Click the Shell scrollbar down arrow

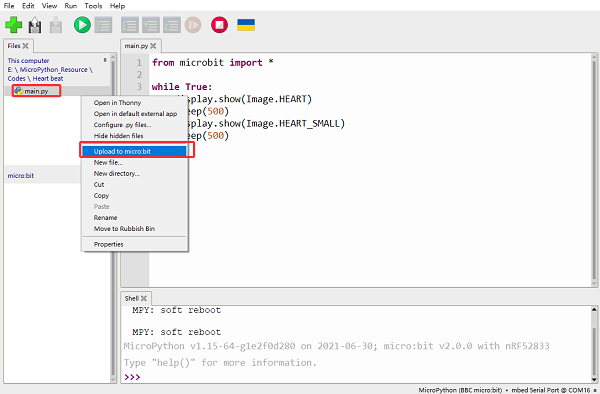point(594,379)
